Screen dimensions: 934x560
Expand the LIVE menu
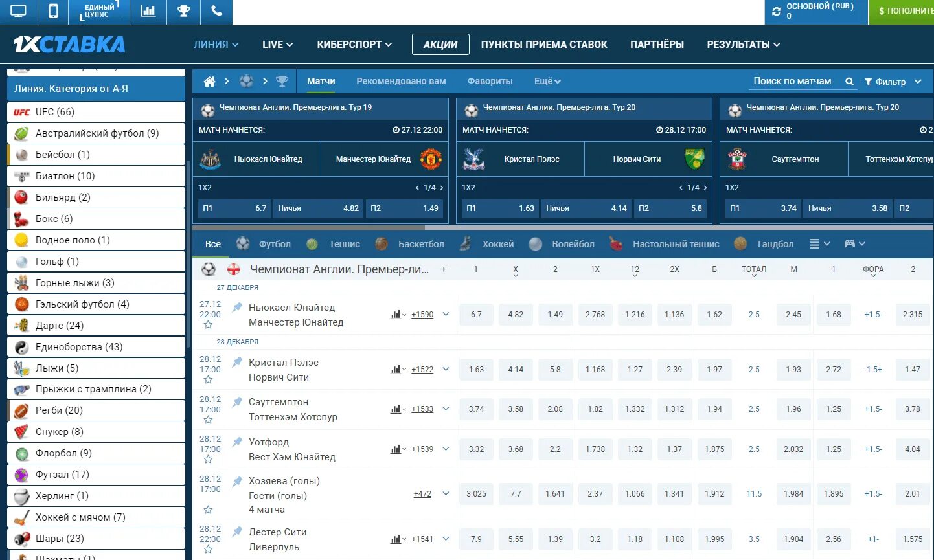pos(278,45)
